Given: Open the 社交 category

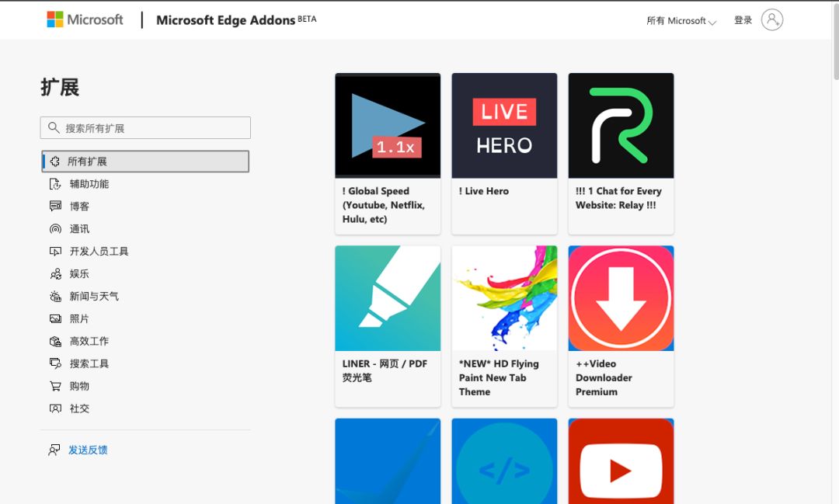Looking at the screenshot, I should 79,408.
